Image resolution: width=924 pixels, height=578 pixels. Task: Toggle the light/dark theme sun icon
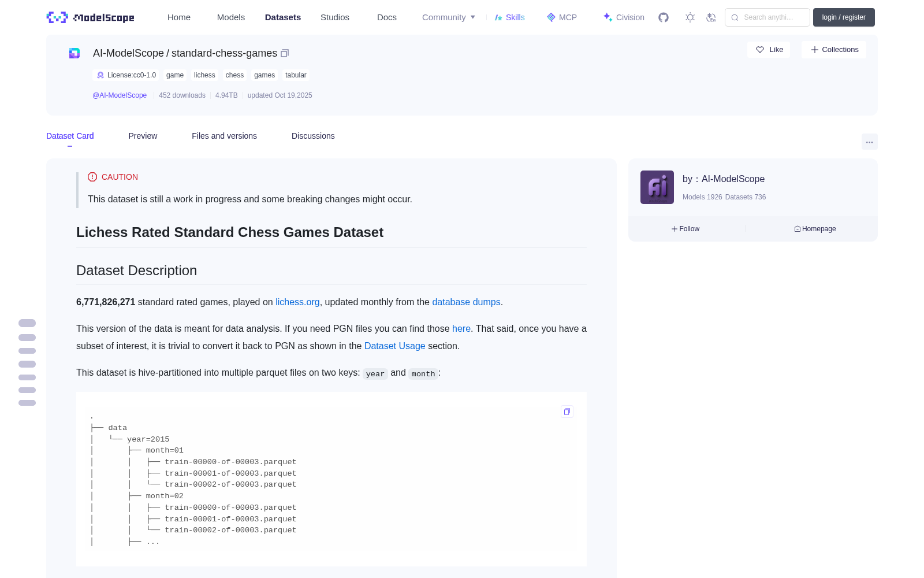click(690, 17)
